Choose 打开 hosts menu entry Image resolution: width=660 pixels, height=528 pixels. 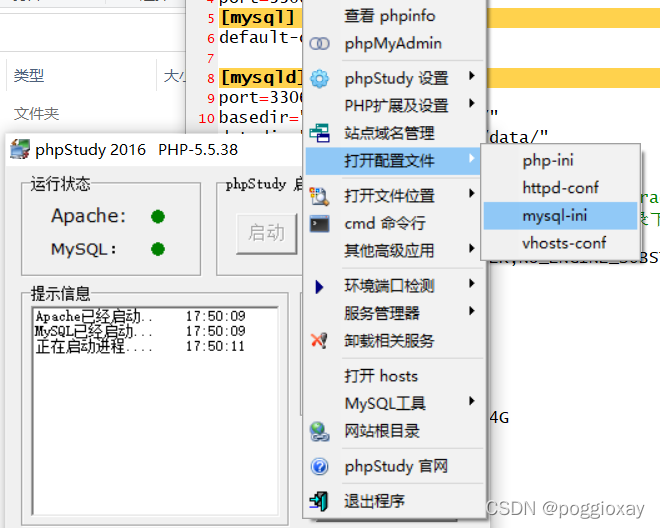(x=381, y=376)
